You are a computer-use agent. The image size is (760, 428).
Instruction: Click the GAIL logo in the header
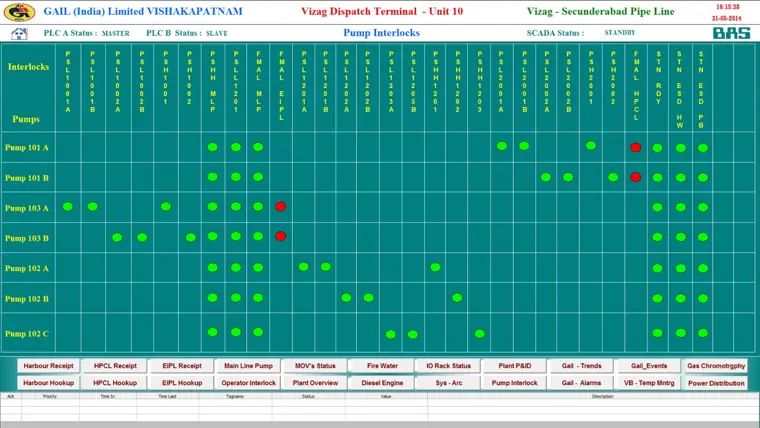19,12
